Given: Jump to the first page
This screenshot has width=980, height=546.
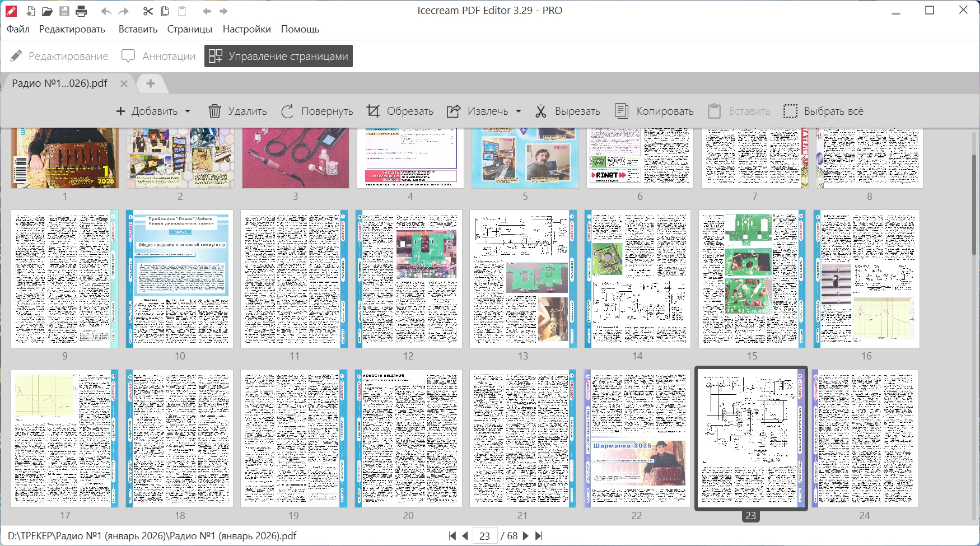Looking at the screenshot, I should [x=452, y=536].
